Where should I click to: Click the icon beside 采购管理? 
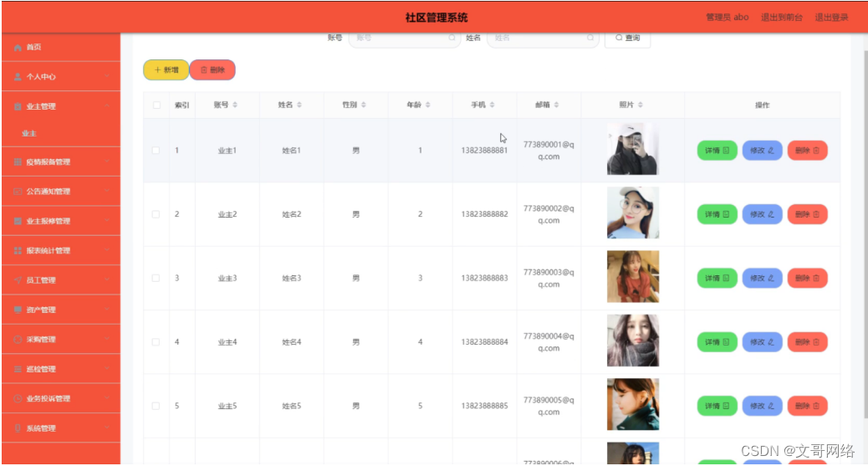[18, 339]
